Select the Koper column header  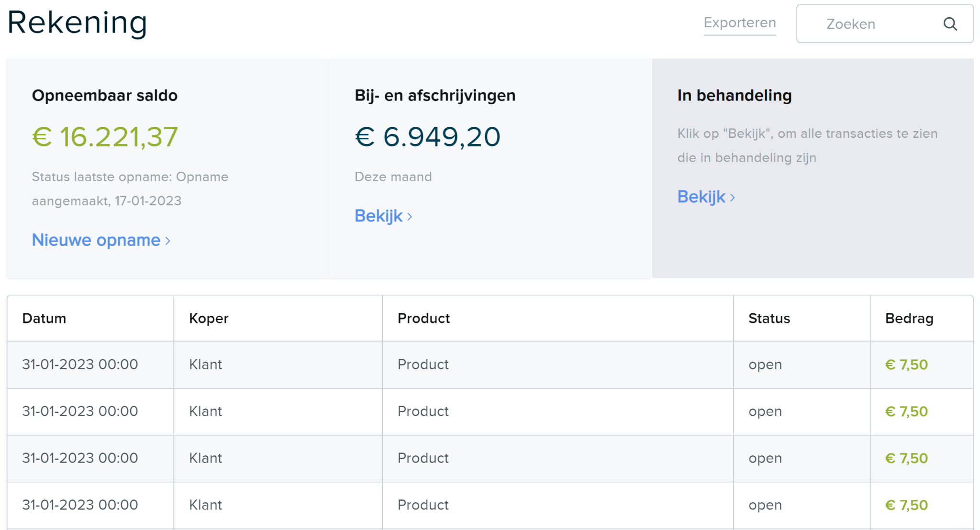tap(209, 318)
